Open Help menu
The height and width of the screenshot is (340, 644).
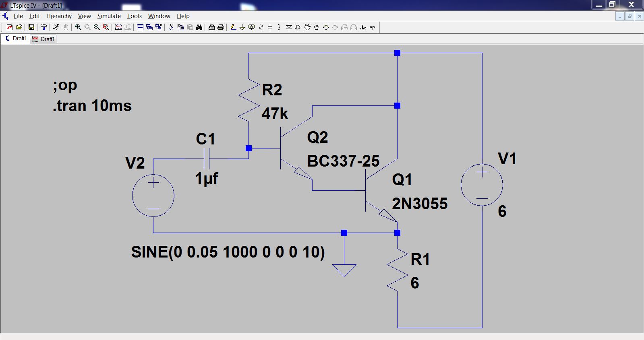(183, 16)
